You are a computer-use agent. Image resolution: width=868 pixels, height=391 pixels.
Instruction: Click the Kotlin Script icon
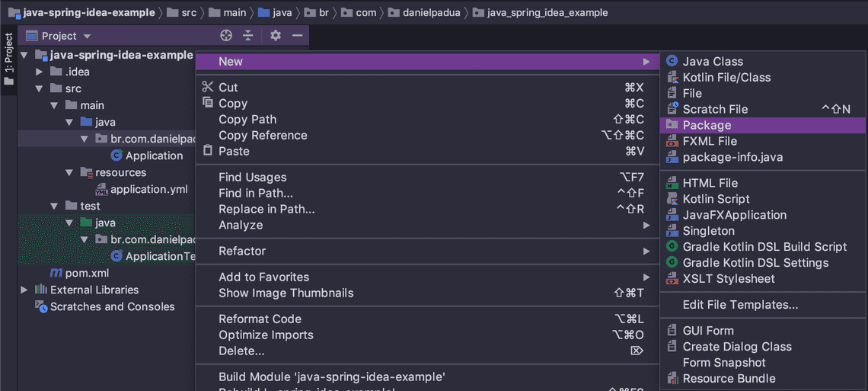[672, 199]
